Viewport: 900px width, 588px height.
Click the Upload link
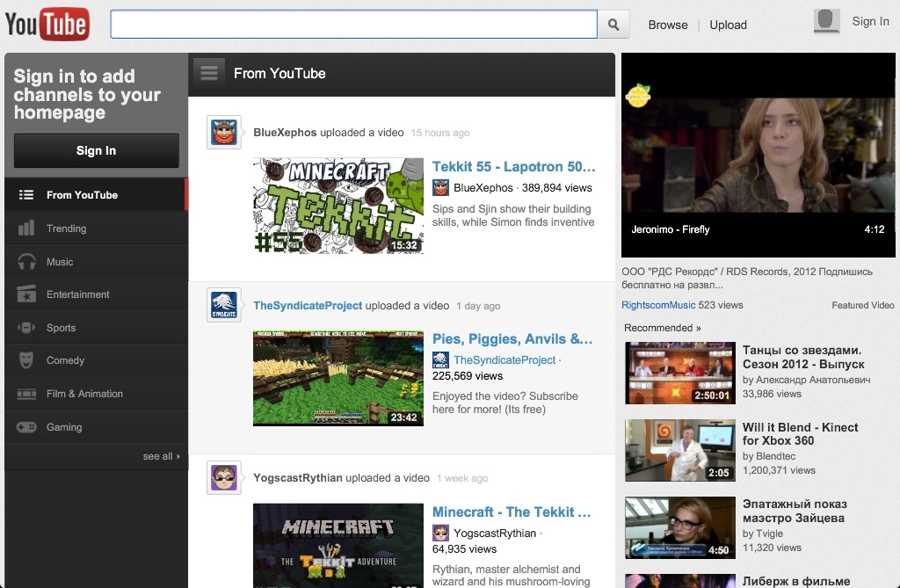(728, 25)
